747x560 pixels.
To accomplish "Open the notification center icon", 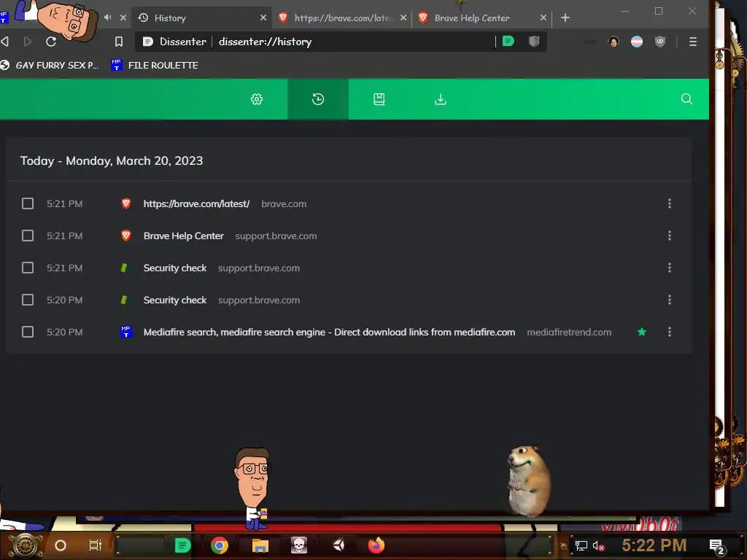I will 717,546.
